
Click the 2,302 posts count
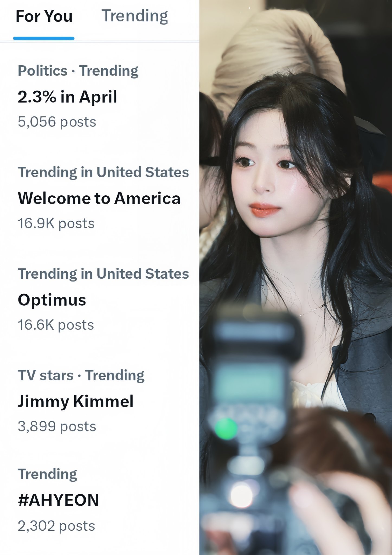click(x=56, y=526)
